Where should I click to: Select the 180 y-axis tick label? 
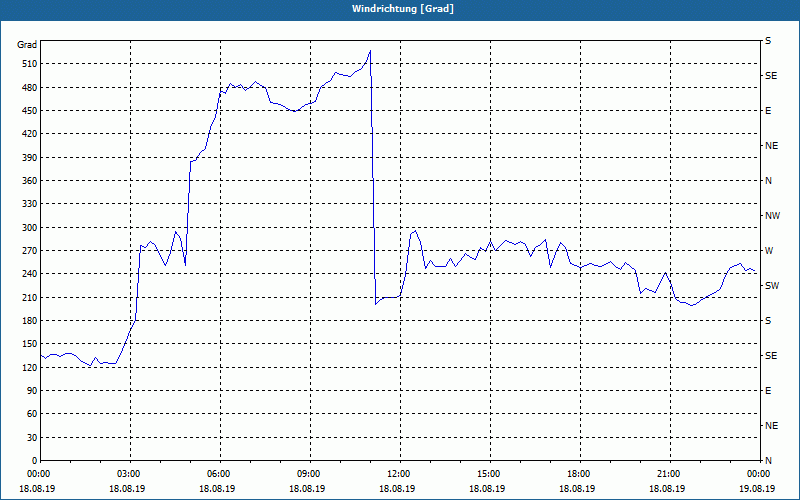tap(30, 320)
